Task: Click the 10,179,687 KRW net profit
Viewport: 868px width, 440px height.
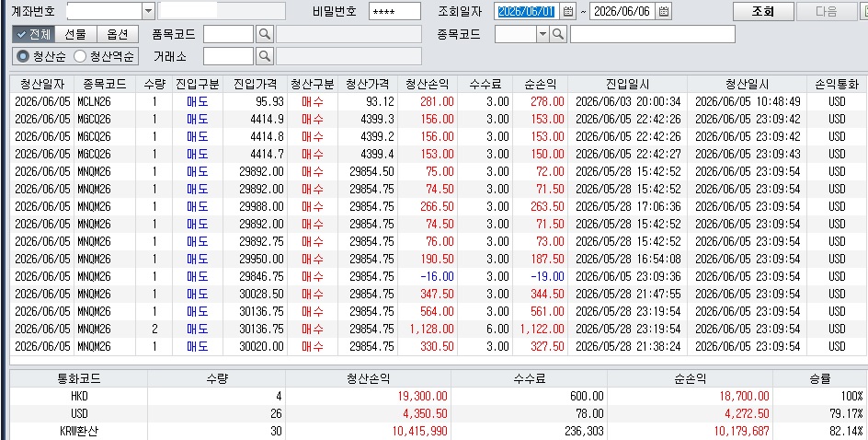Action: (690, 431)
